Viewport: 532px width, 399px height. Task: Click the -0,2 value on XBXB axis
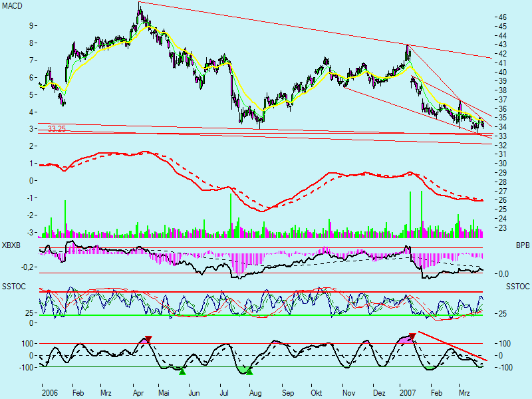27,267
